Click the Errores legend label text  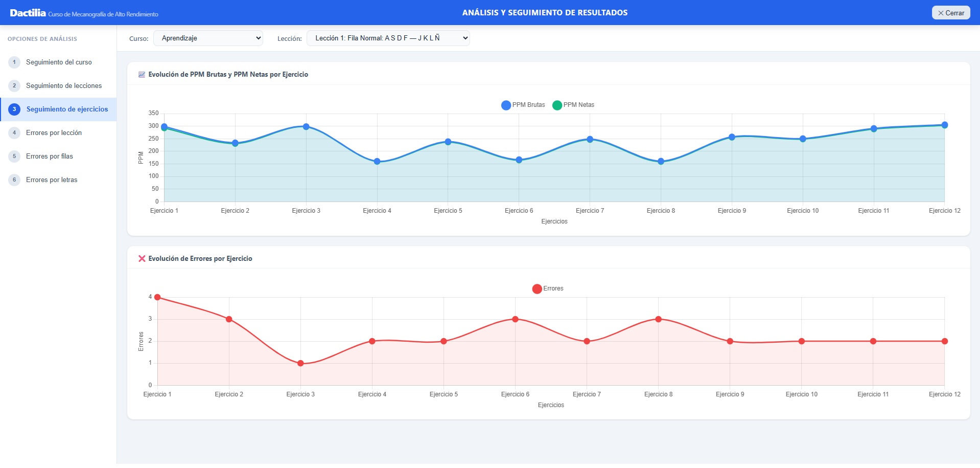click(553, 288)
